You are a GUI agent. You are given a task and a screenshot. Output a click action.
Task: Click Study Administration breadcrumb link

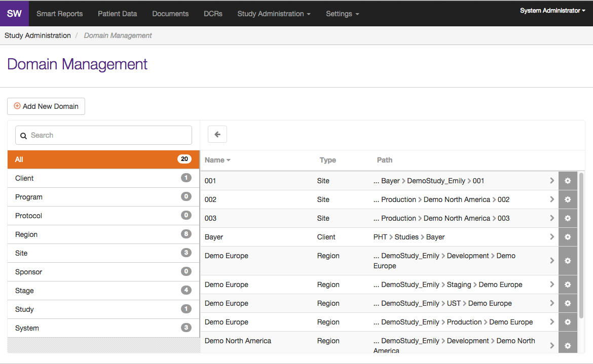point(38,35)
